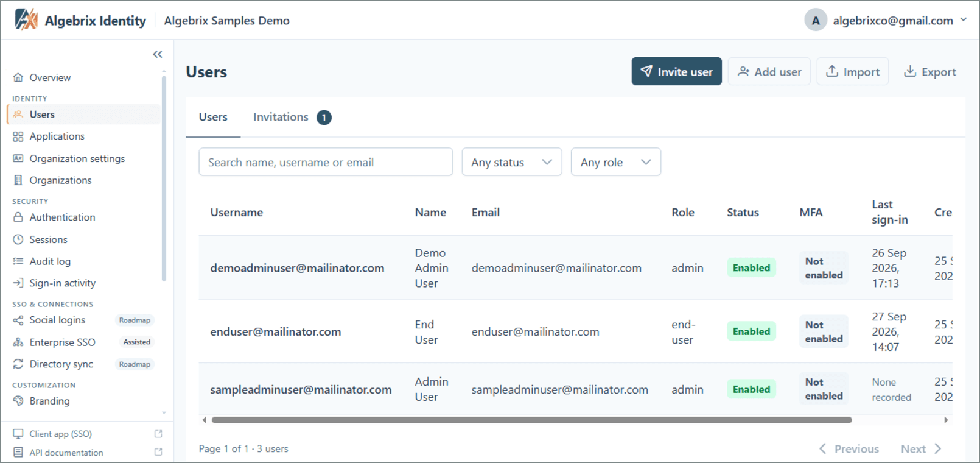Click the Next page button
980x463 pixels.
point(921,449)
